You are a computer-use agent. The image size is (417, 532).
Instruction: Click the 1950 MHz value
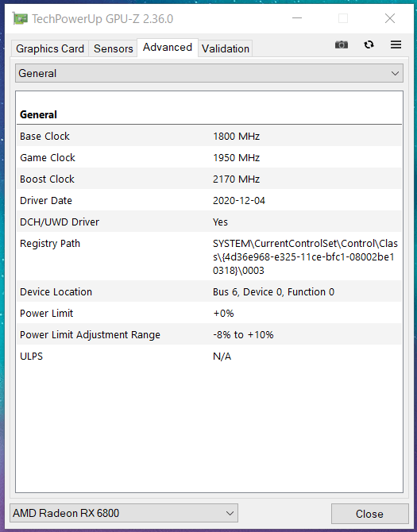click(x=236, y=157)
